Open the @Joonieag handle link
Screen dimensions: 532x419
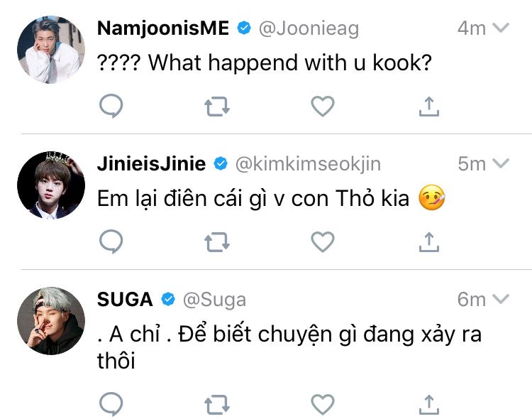[308, 28]
